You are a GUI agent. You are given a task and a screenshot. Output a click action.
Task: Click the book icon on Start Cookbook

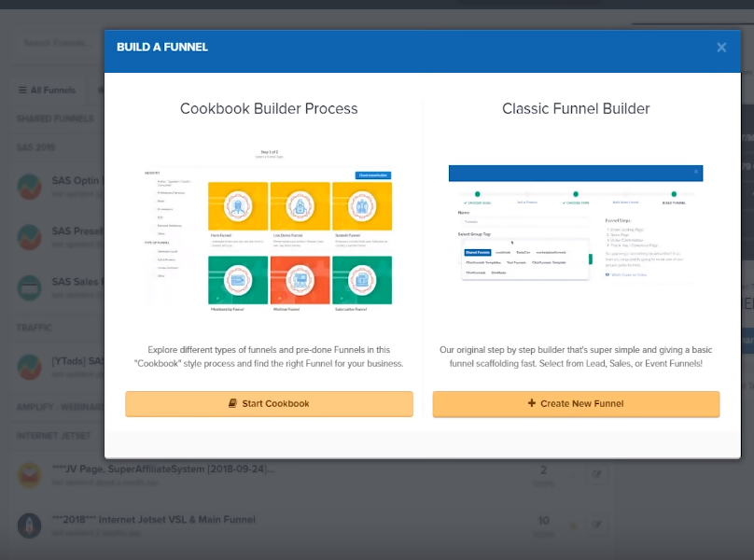[232, 403]
